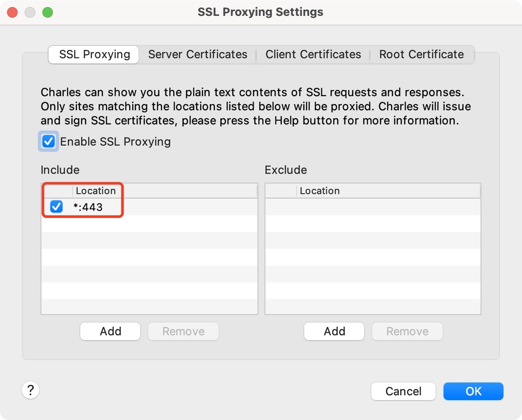Viewport: 522px width, 420px height.
Task: Click Remove under the Exclude list
Action: [407, 331]
